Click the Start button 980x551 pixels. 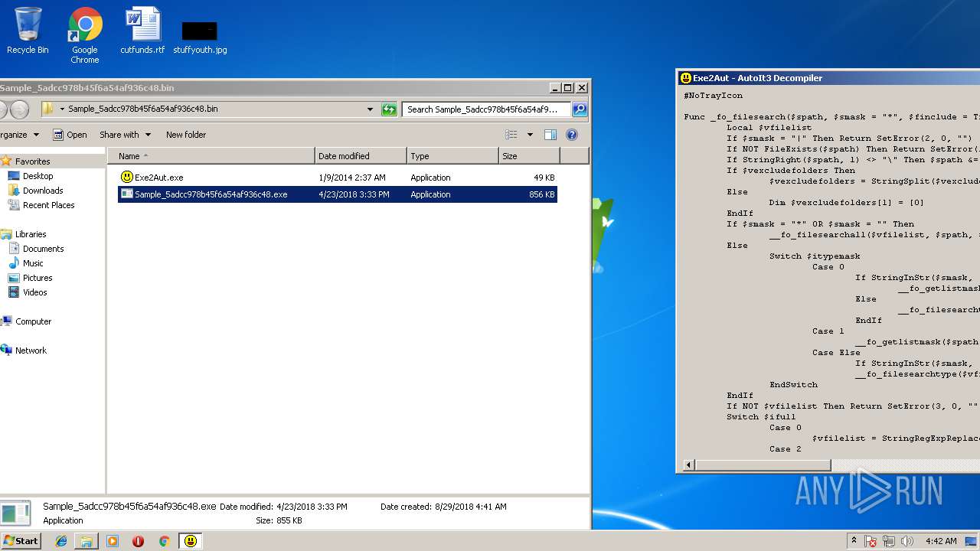click(21, 541)
